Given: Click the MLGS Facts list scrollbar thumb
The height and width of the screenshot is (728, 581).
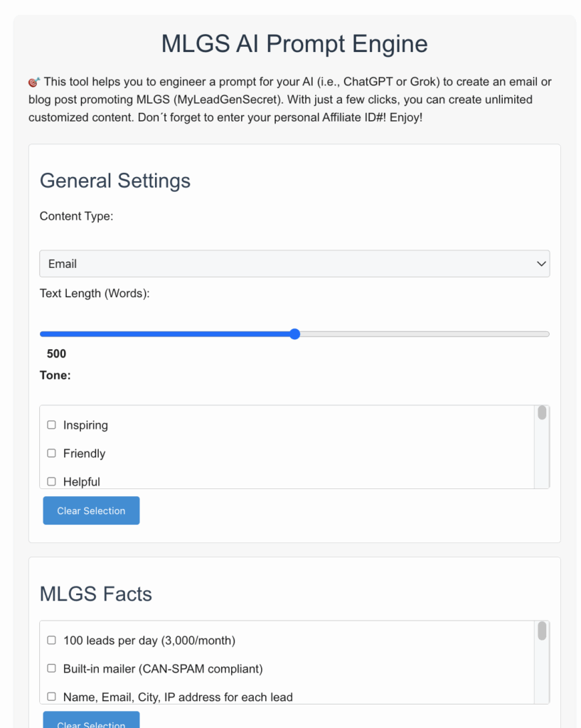Looking at the screenshot, I should coord(542,631).
